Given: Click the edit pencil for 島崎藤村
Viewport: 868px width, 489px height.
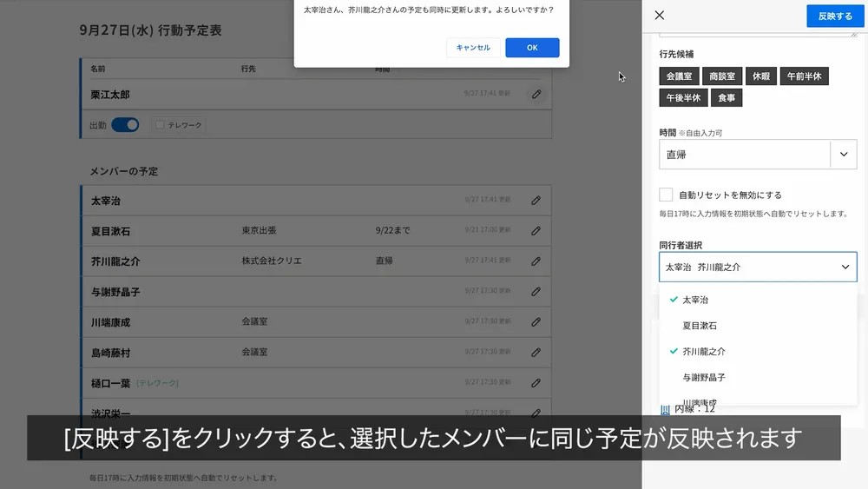Looking at the screenshot, I should tap(536, 353).
